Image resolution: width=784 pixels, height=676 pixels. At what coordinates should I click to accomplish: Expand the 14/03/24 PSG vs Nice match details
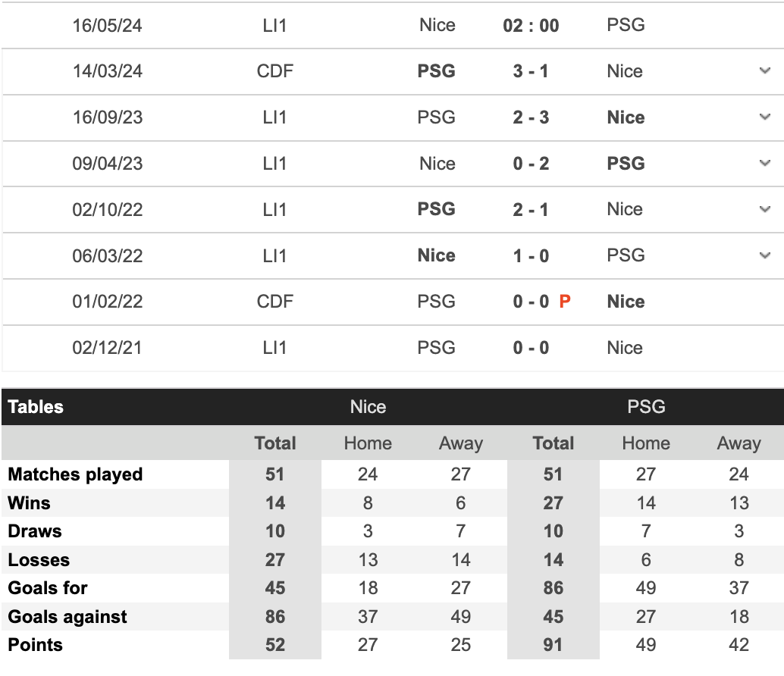764,71
